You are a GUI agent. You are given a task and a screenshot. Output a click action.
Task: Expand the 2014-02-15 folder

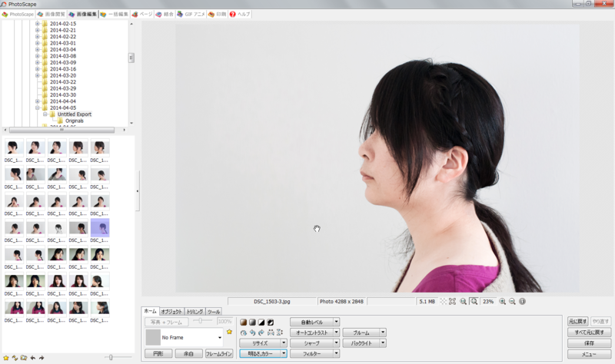click(x=37, y=24)
